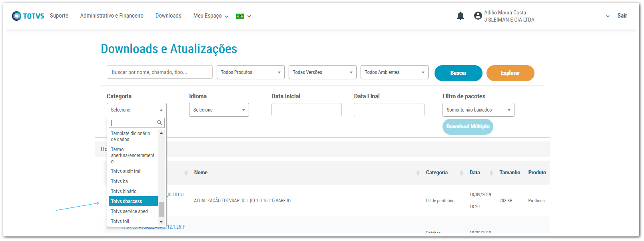Go to the Suporte menu
This screenshot has height=241, width=644.
[x=59, y=16]
